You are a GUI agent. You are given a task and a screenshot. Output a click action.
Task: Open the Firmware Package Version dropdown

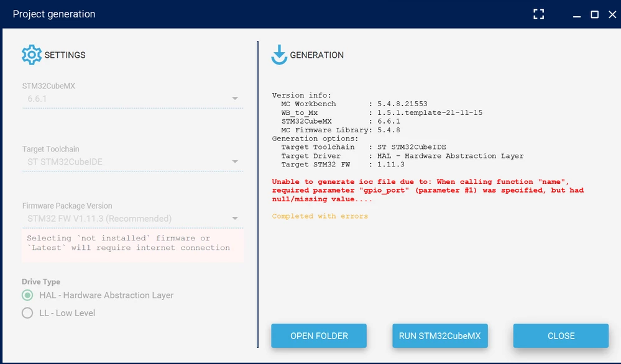pos(132,219)
